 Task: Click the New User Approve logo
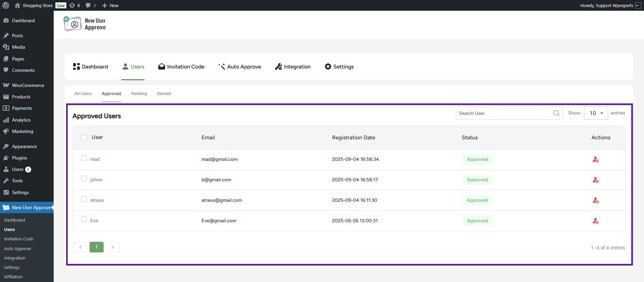click(x=85, y=24)
